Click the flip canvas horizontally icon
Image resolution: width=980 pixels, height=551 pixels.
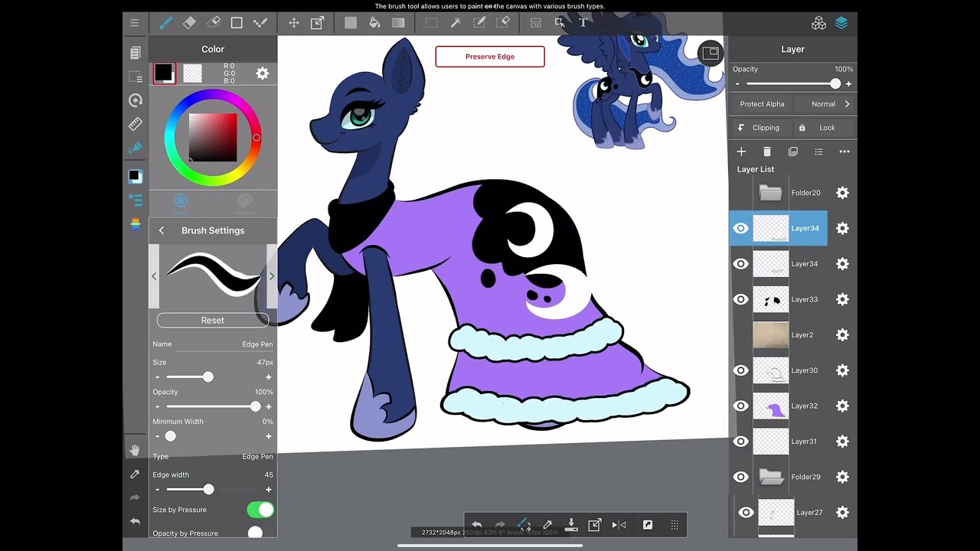pos(619,525)
